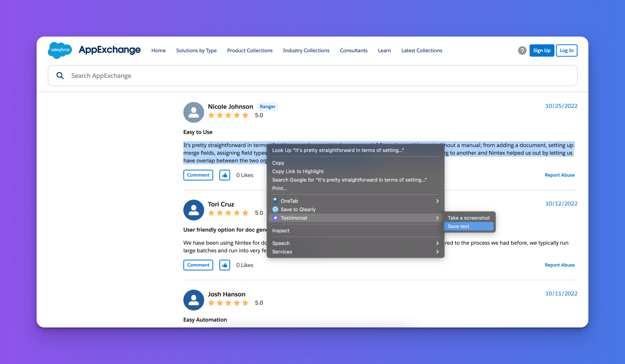Click the AppExchange title logo
Image resolution: width=625 pixels, height=364 pixels.
(x=110, y=50)
